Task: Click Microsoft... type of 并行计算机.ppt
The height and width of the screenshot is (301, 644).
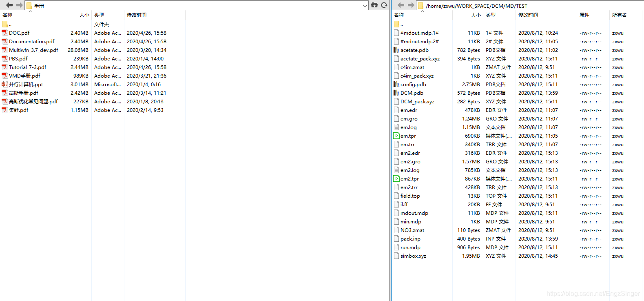Action: [107, 84]
